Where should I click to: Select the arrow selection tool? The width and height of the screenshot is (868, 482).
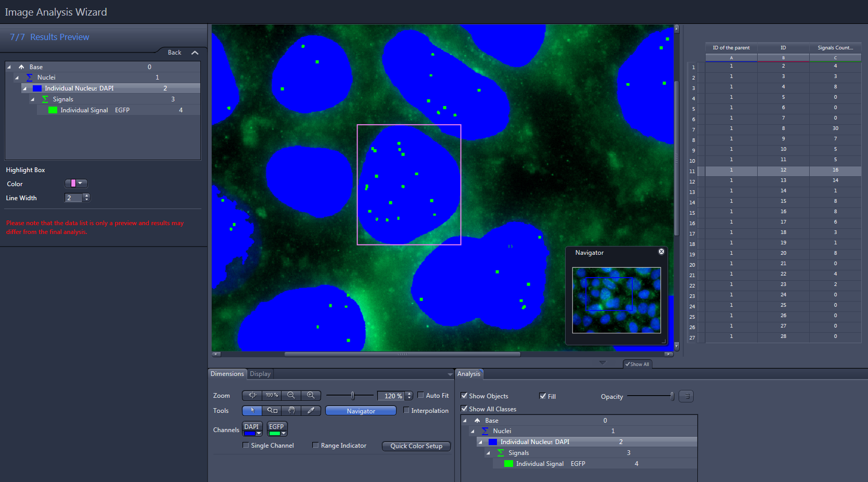[x=252, y=410]
